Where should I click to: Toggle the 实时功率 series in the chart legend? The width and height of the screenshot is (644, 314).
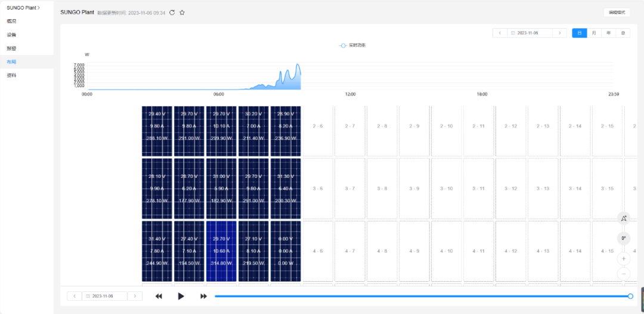[x=352, y=45]
